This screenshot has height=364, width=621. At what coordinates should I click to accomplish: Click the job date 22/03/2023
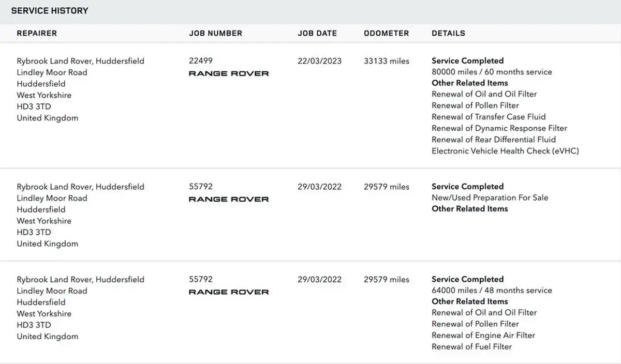click(320, 60)
